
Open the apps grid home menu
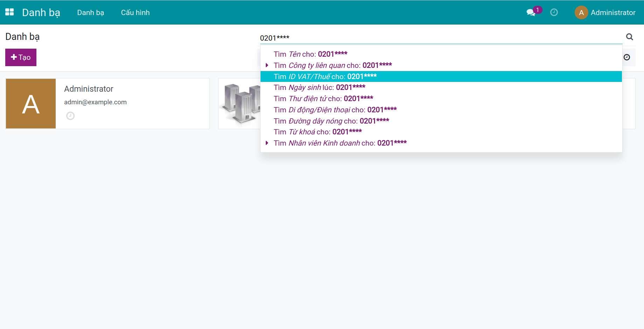tap(9, 12)
